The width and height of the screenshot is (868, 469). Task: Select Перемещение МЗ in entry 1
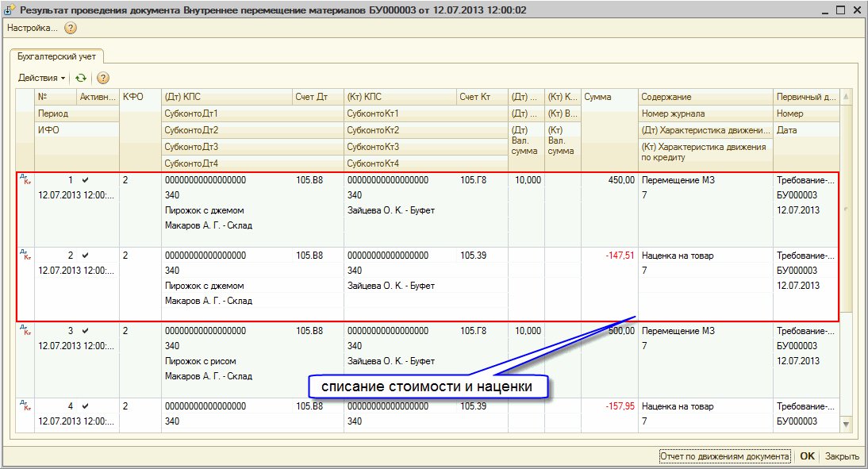coord(678,180)
